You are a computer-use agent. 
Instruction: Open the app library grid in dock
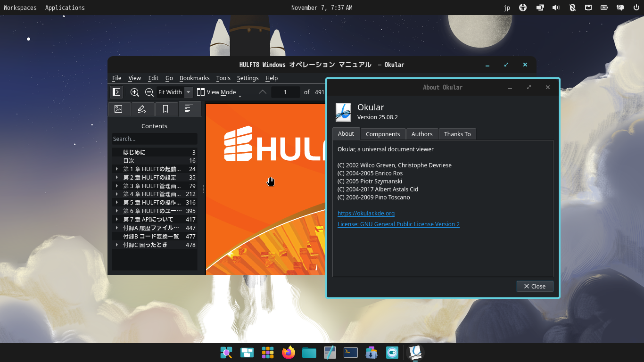pos(268,353)
